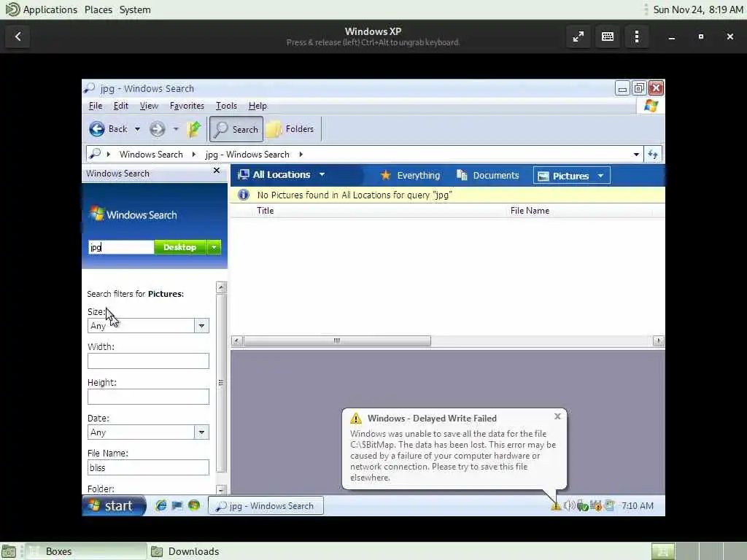
Task: Open the All Locations dropdown
Action: point(282,175)
